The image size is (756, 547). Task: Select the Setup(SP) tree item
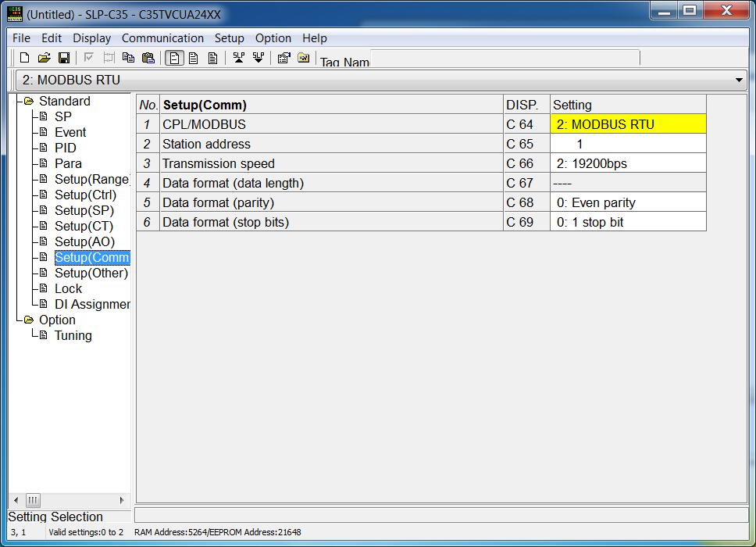click(84, 210)
